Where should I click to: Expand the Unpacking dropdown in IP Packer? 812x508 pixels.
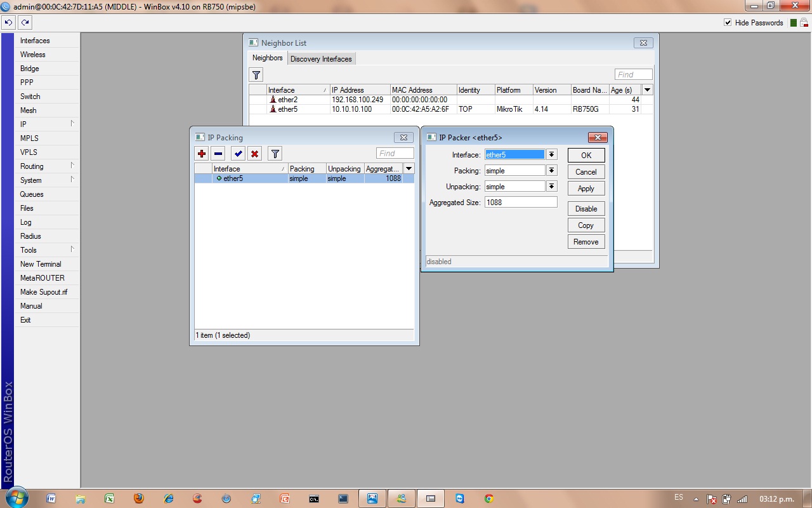tap(552, 186)
